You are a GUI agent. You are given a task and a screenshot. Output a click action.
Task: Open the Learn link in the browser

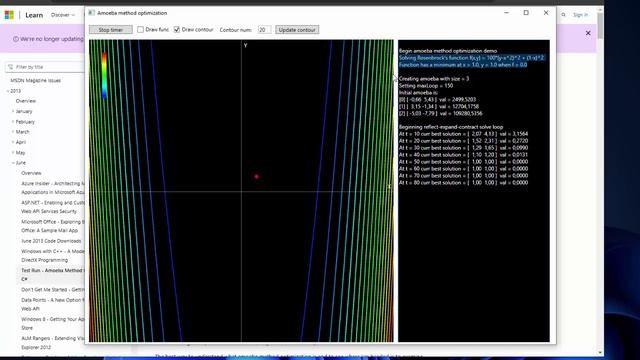tap(34, 15)
